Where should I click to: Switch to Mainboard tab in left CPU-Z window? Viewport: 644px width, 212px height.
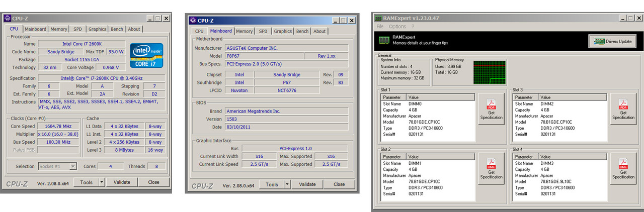pyautogui.click(x=36, y=29)
